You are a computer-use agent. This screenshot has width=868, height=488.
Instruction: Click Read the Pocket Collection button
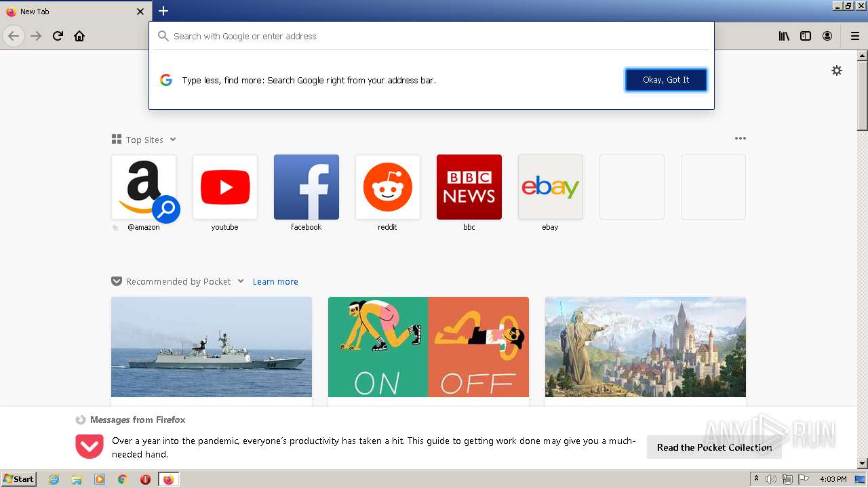click(x=714, y=447)
